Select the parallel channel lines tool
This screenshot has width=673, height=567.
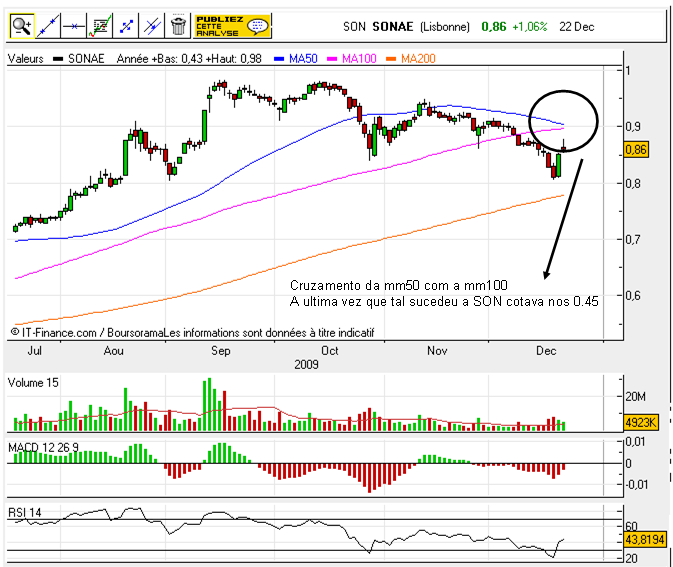(152, 26)
